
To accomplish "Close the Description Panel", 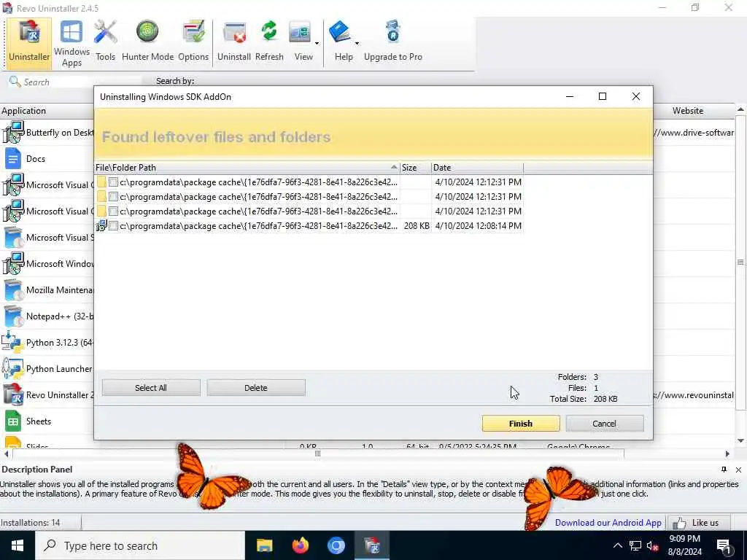I will pyautogui.click(x=738, y=470).
